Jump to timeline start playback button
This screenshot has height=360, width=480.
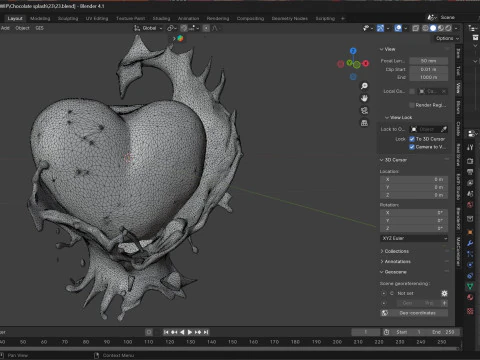(x=166, y=332)
